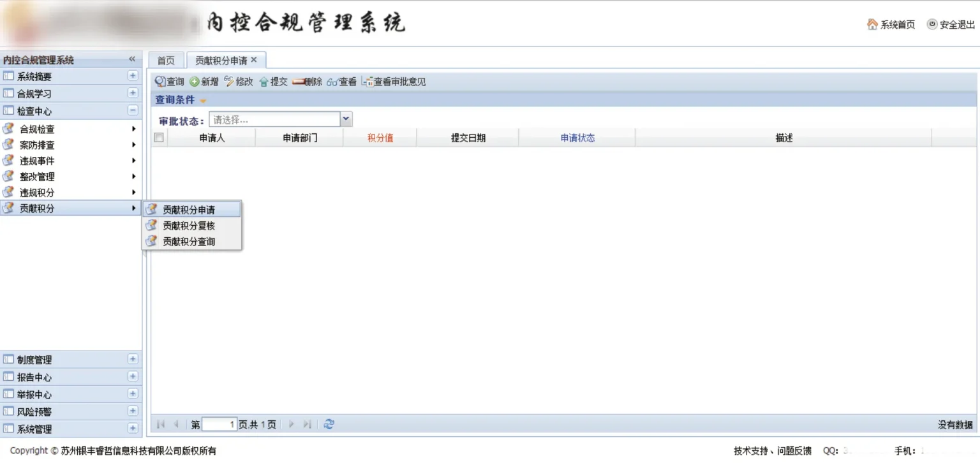Viewport: 980px width, 463px height.
Task: Click the 删除 delete toolbar icon
Action: 299,82
